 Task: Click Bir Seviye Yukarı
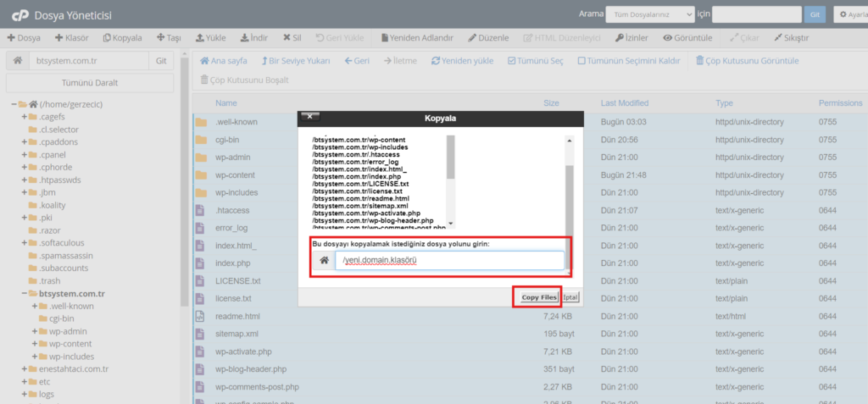296,60
